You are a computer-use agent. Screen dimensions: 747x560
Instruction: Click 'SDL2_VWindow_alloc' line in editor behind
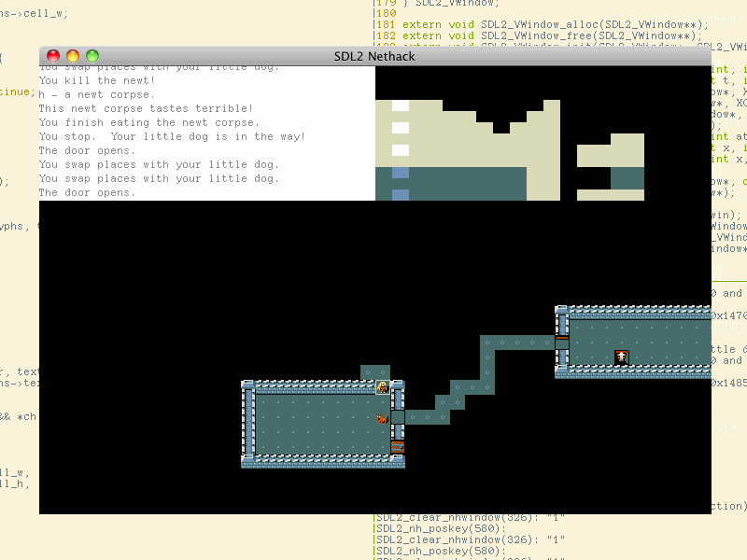tap(555, 24)
